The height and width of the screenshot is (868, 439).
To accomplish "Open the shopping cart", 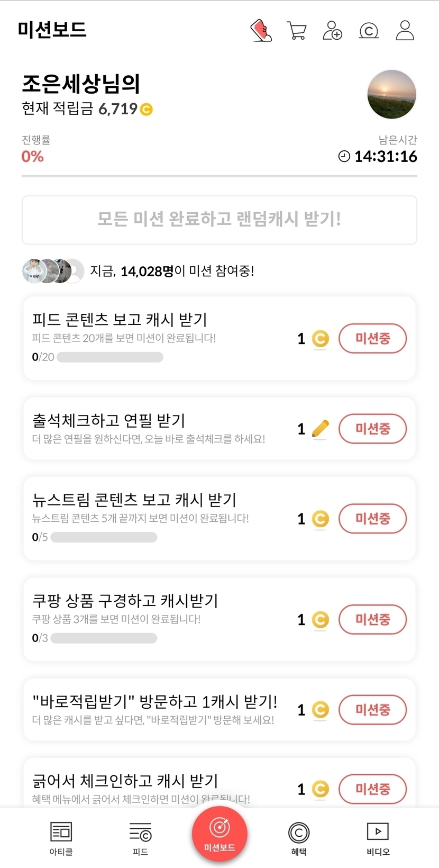I will click(297, 30).
